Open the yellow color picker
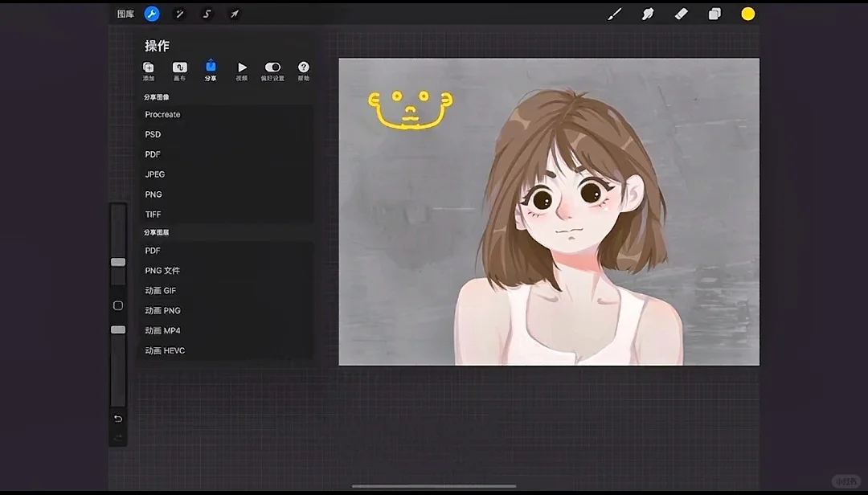The width and height of the screenshot is (868, 495). [747, 14]
